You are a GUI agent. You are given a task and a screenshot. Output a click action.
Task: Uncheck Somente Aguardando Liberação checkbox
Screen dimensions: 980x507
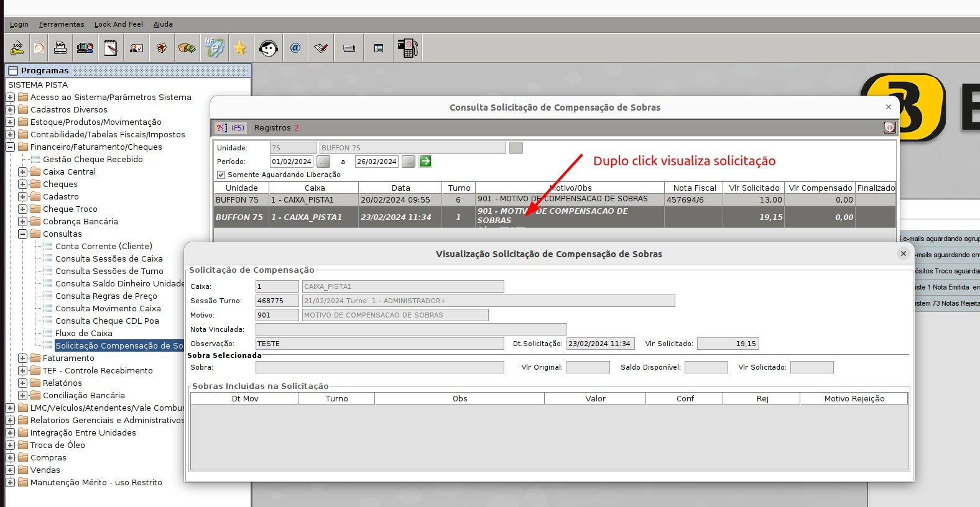[221, 175]
